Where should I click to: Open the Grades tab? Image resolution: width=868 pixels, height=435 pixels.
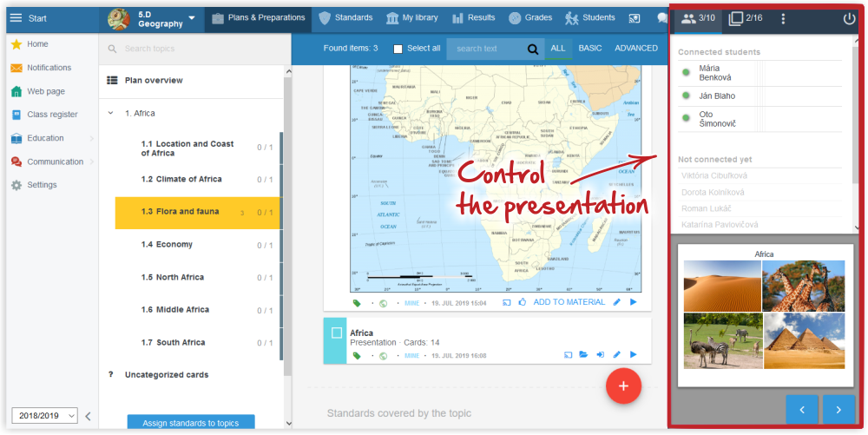[530, 17]
